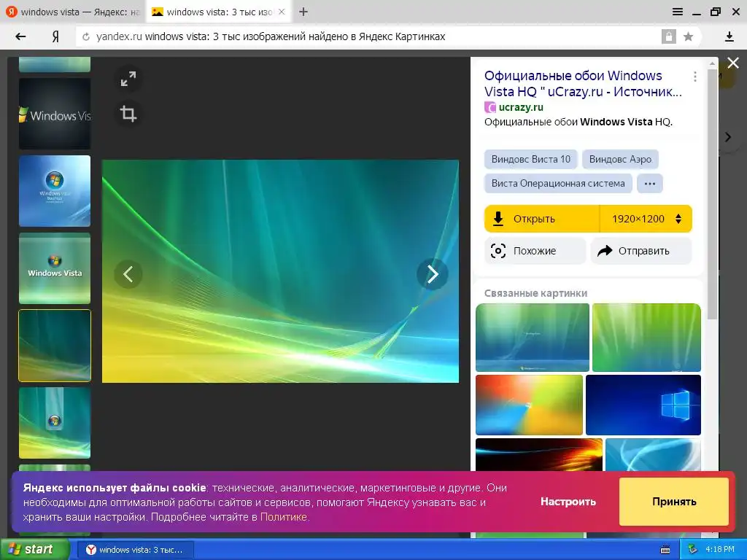Go to the next image arrow
Screen dimensions: 747x560
432,274
